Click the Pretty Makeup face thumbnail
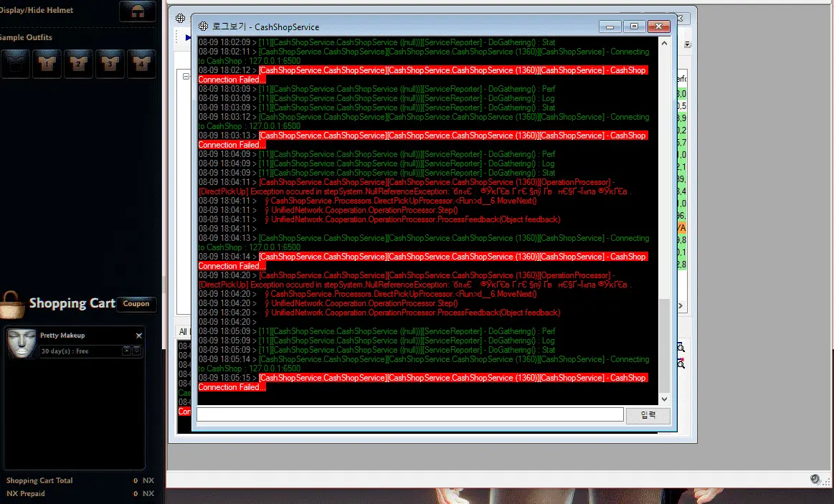Viewport: 834px width, 504px height. (22, 343)
